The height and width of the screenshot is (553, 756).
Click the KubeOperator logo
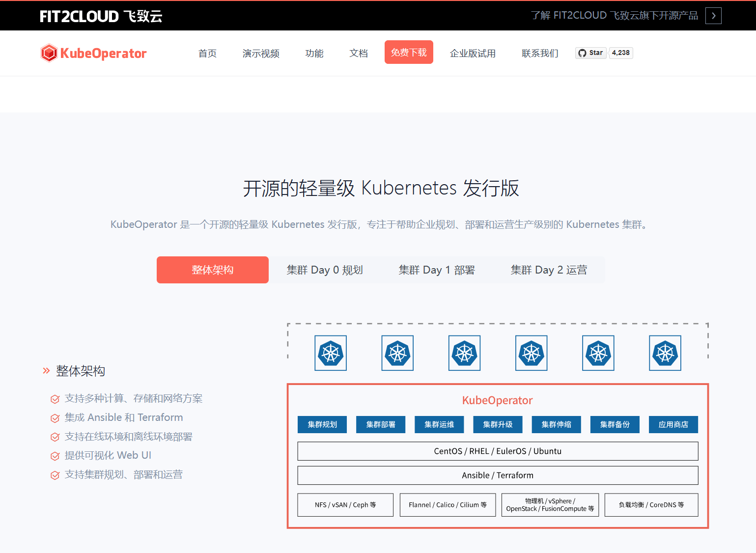click(x=93, y=53)
